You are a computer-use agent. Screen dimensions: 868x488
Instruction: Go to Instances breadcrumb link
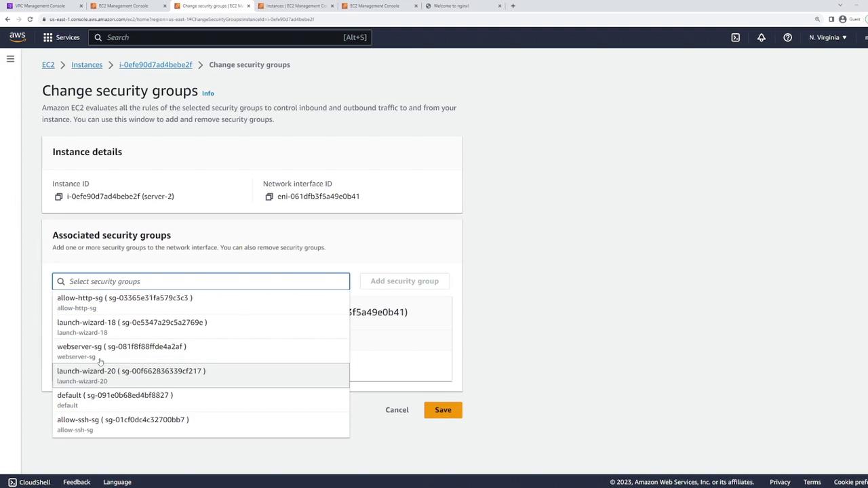tap(87, 65)
